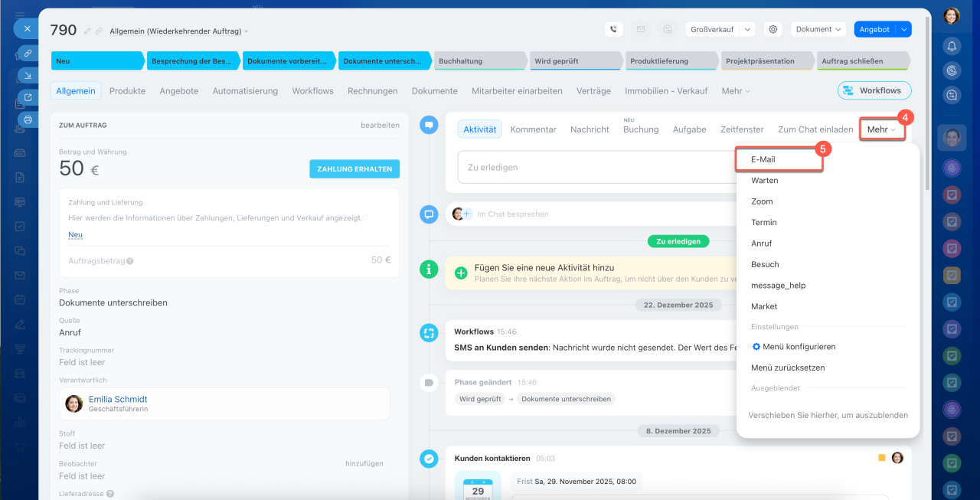The width and height of the screenshot is (980, 500).
Task: Click the print icon in left strip
Action: [x=28, y=119]
